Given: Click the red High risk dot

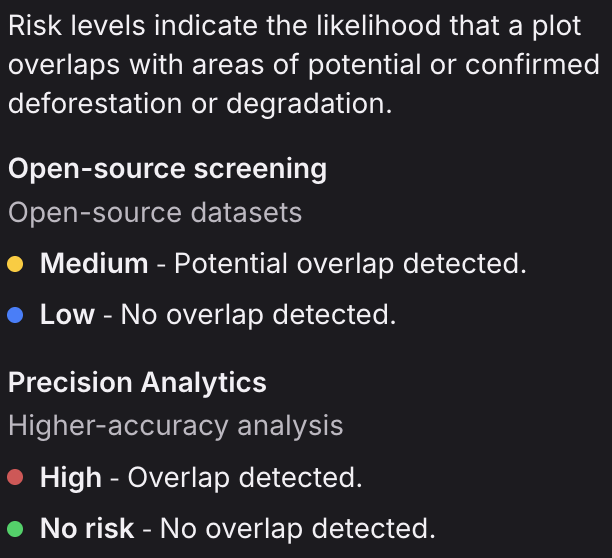Looking at the screenshot, I should pos(16,478).
